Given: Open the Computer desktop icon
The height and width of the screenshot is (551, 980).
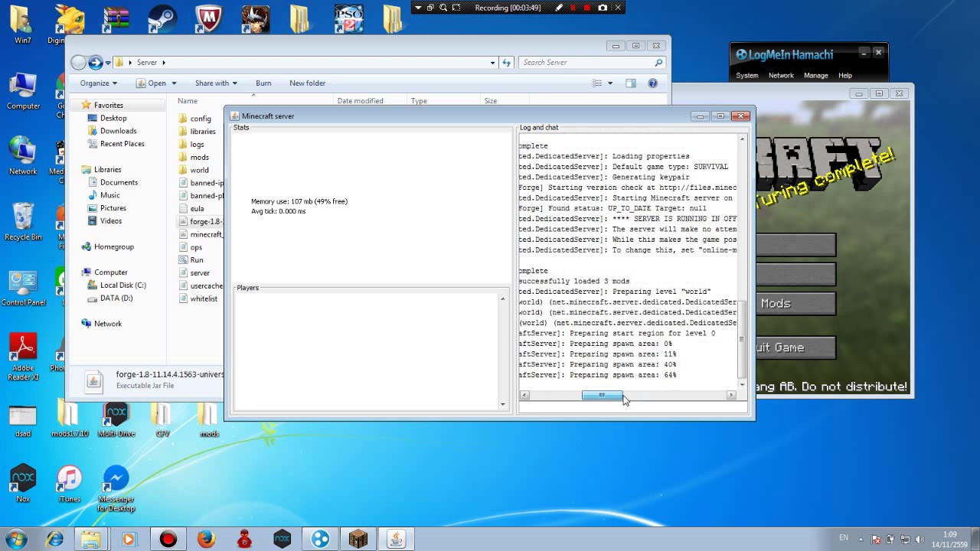Looking at the screenshot, I should (x=23, y=93).
